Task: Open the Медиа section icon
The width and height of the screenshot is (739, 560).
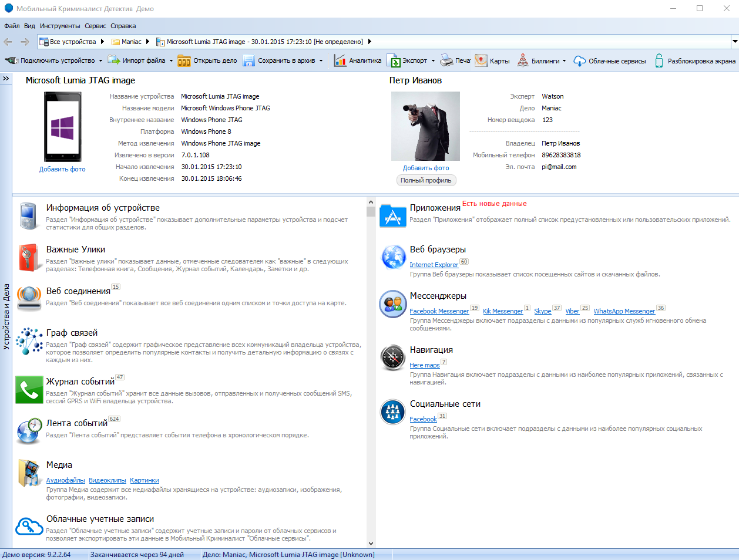Action: click(28, 473)
